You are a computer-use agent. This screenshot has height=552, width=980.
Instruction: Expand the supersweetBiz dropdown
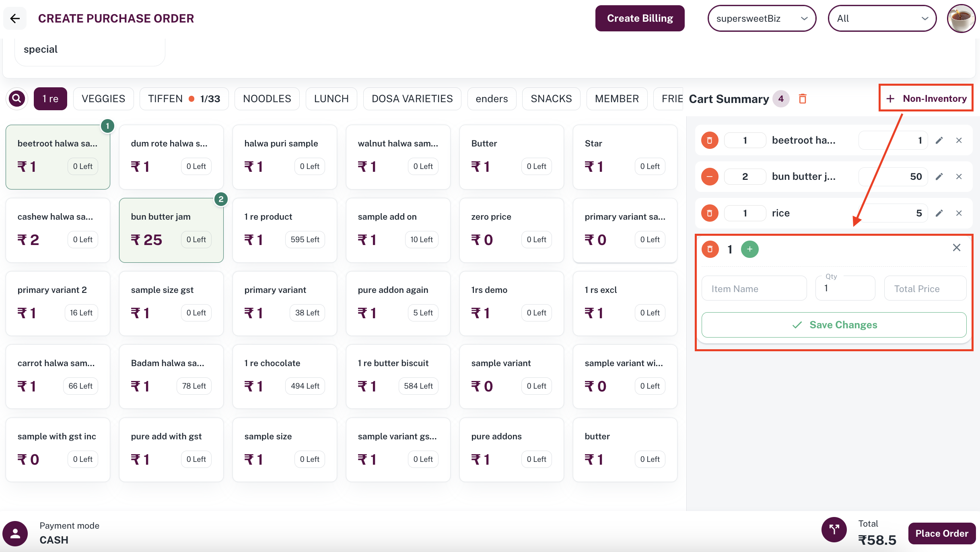click(x=762, y=19)
